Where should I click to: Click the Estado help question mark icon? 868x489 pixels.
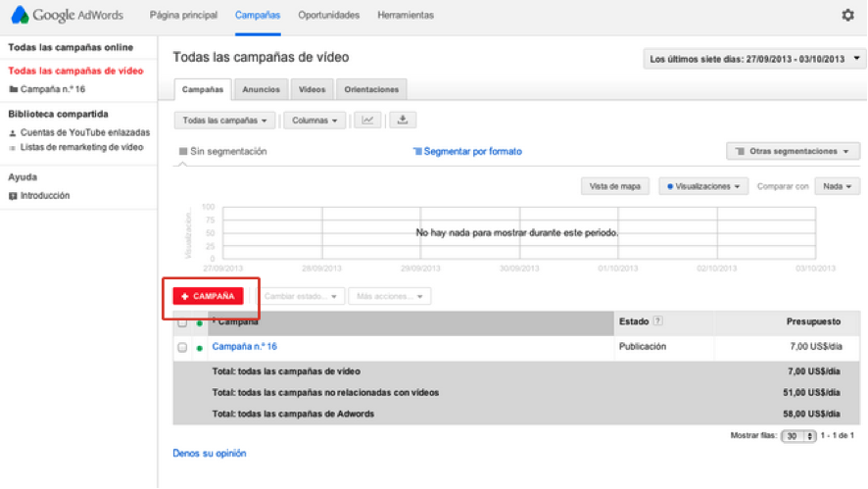(x=658, y=321)
